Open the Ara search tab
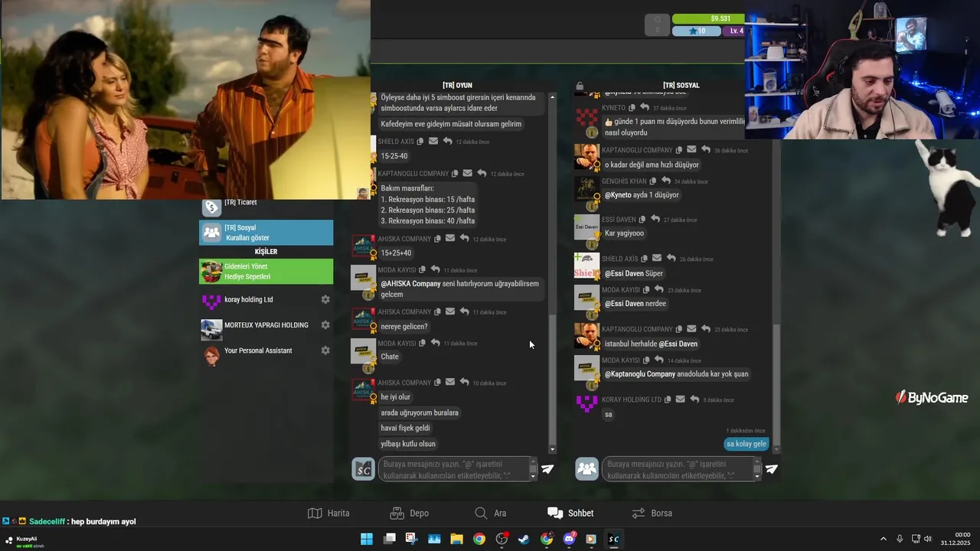 pyautogui.click(x=490, y=514)
